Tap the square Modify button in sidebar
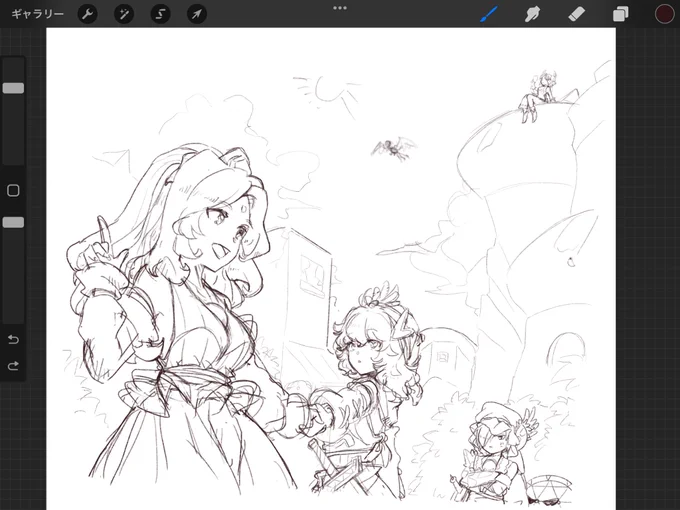The width and height of the screenshot is (680, 510). point(13,190)
